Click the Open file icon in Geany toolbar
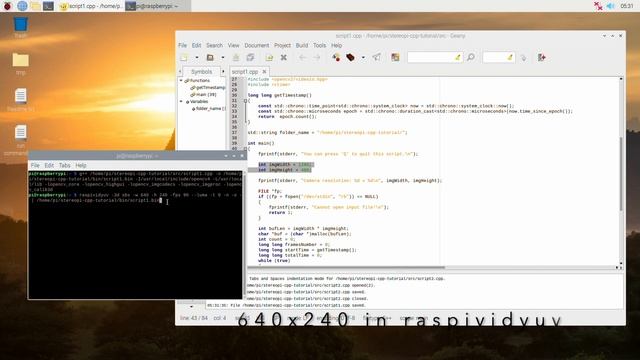The image size is (640, 360). [x=210, y=58]
